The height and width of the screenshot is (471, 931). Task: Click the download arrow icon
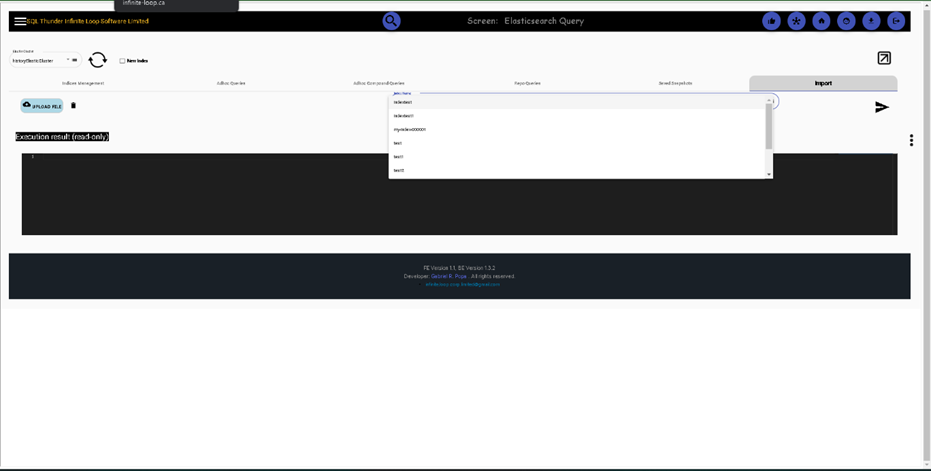coord(871,21)
